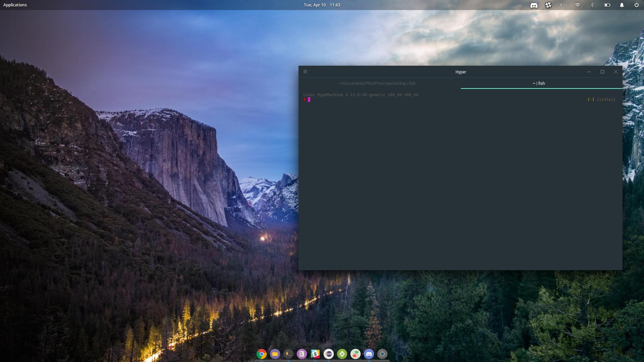Image resolution: width=644 pixels, height=362 pixels.
Task: Launch Google Chrome from the dock
Action: pyautogui.click(x=262, y=354)
